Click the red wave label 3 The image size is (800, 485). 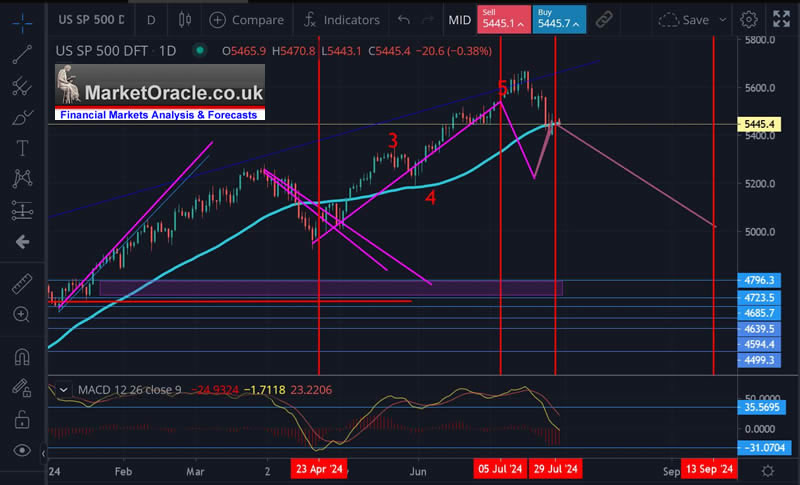[x=392, y=141]
